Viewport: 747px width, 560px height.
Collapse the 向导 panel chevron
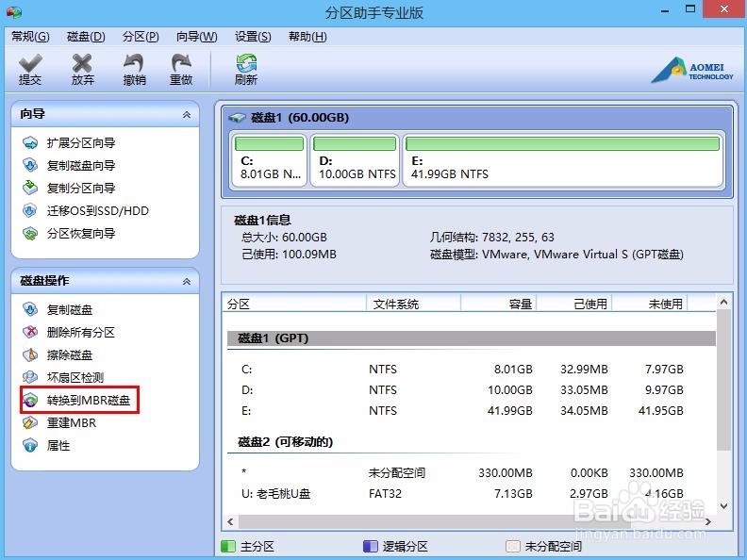[187, 114]
